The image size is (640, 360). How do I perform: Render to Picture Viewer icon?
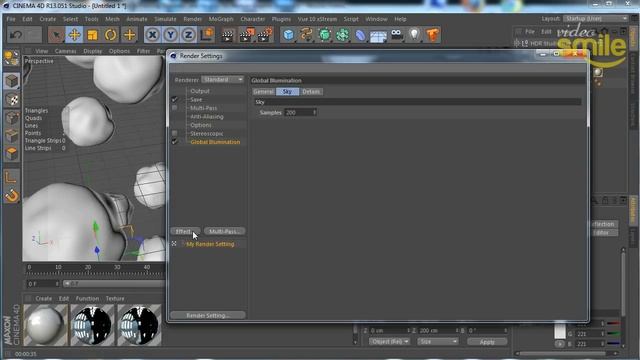click(246, 35)
